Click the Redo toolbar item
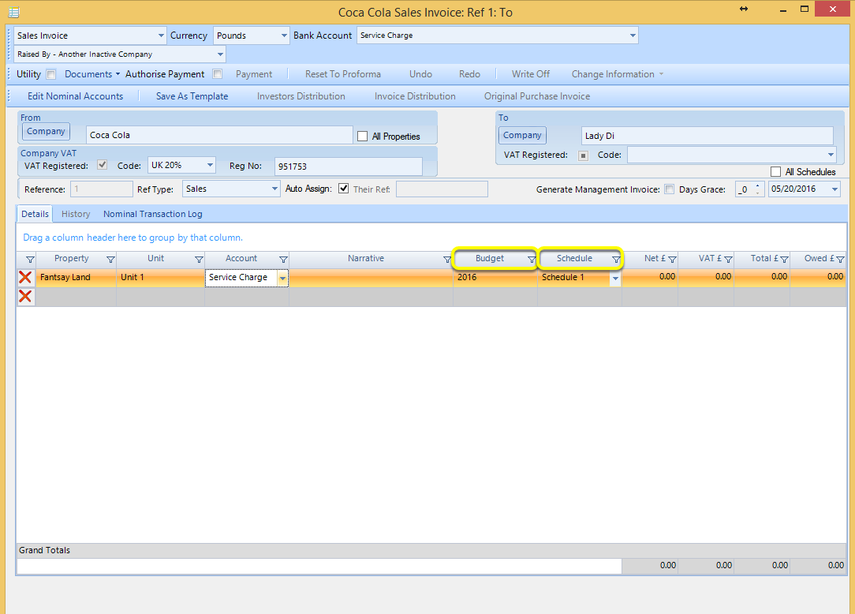 pyautogui.click(x=469, y=74)
